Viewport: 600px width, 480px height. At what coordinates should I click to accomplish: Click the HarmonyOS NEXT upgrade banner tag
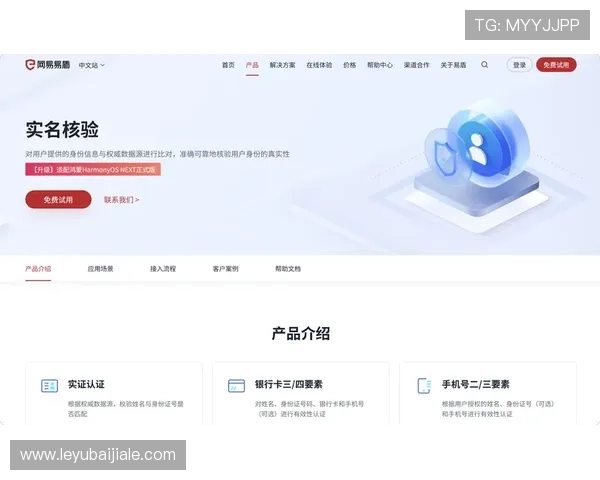pos(93,169)
